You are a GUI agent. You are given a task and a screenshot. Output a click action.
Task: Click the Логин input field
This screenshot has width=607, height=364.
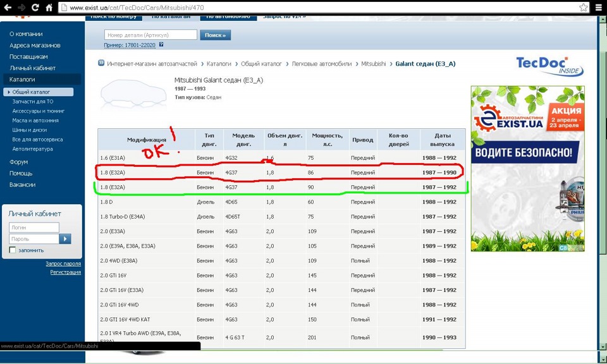point(34,227)
